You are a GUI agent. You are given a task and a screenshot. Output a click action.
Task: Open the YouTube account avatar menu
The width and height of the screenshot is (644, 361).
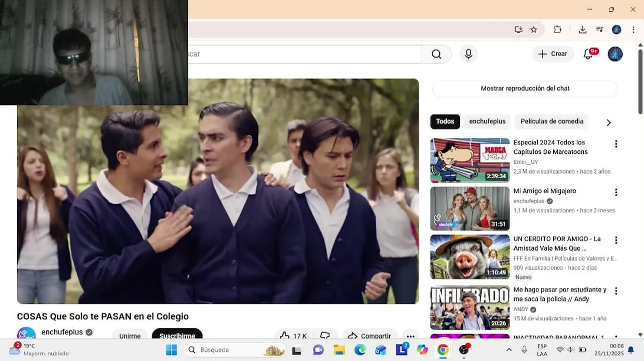[615, 54]
